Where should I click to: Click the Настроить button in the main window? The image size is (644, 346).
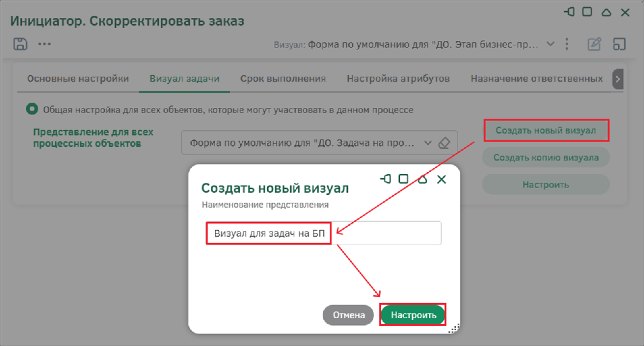[x=546, y=185]
